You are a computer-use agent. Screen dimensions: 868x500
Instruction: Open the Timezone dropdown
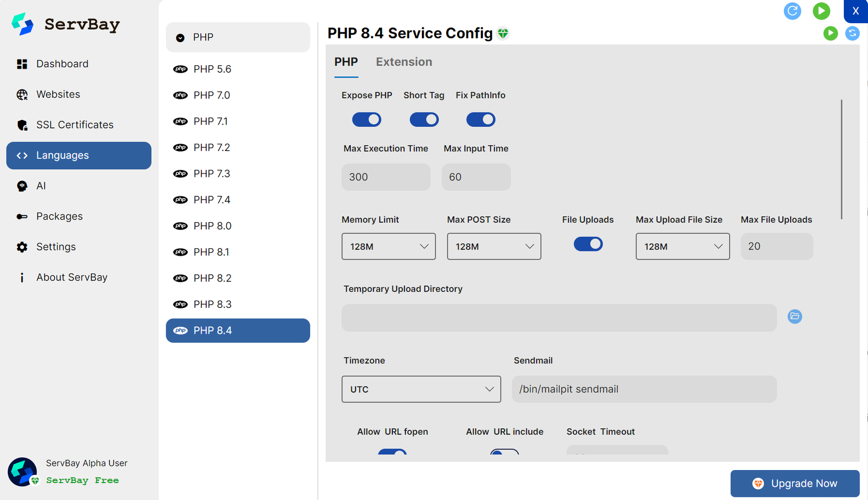click(x=421, y=389)
